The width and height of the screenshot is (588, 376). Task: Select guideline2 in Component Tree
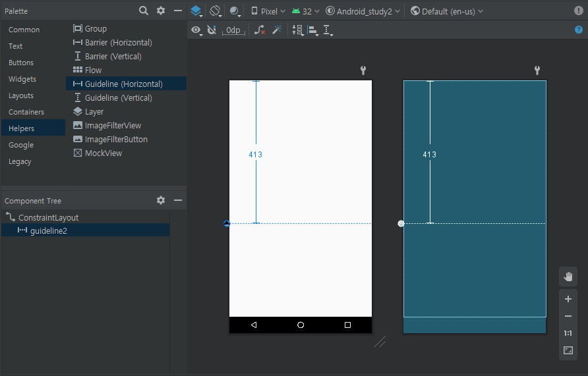[86, 230]
